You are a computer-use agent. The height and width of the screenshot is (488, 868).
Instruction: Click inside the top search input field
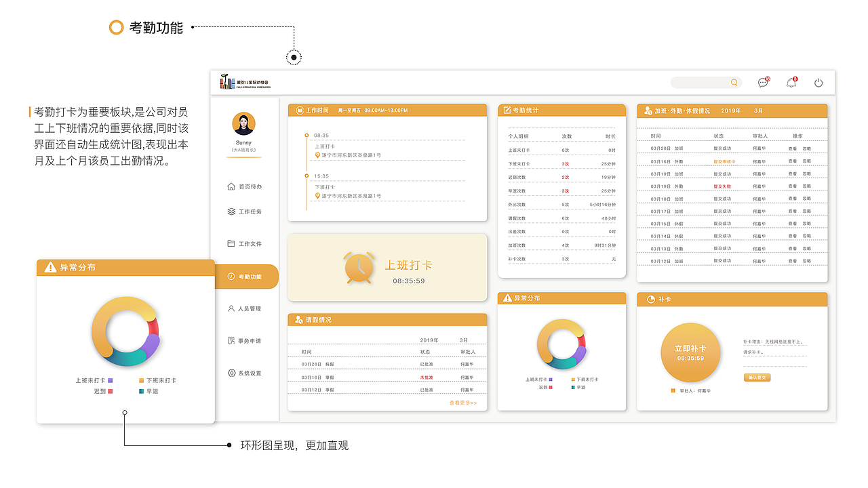698,82
